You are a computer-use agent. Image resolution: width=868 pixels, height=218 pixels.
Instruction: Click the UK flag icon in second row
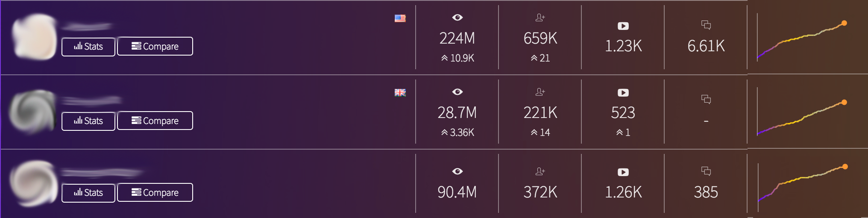(400, 93)
